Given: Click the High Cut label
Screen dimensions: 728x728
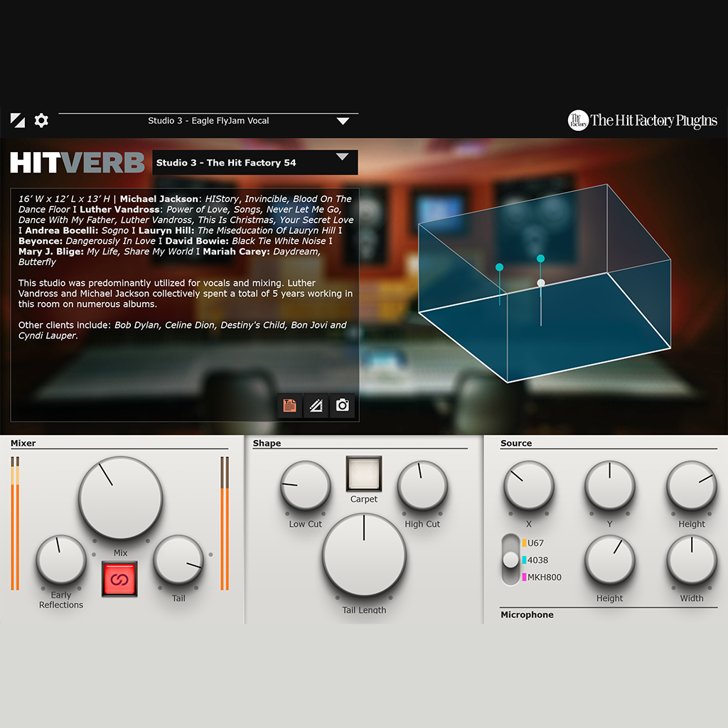Looking at the screenshot, I should [422, 524].
